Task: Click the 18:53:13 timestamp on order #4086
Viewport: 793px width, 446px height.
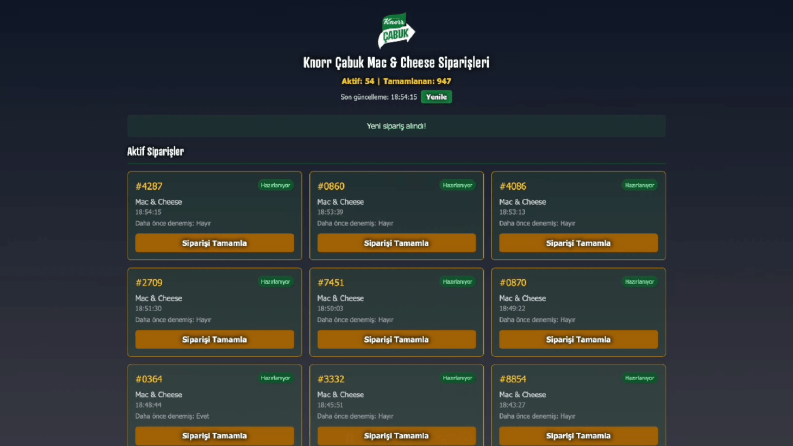Action: [512, 212]
